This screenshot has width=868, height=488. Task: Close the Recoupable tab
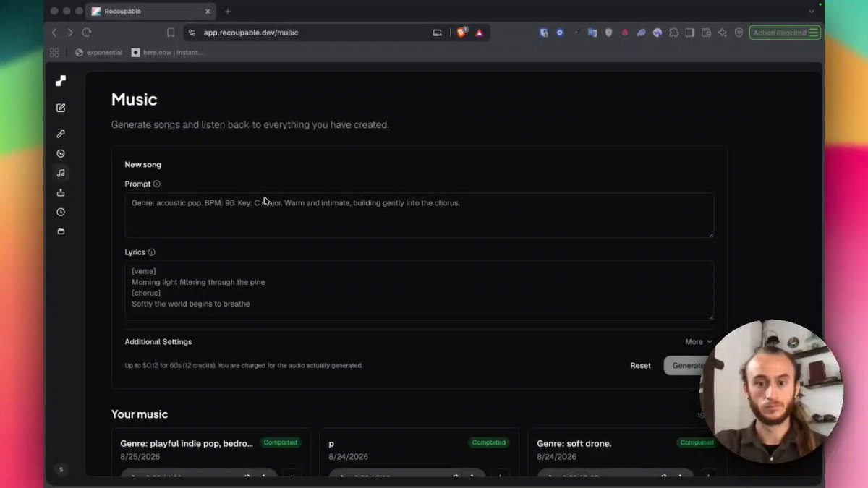click(208, 12)
